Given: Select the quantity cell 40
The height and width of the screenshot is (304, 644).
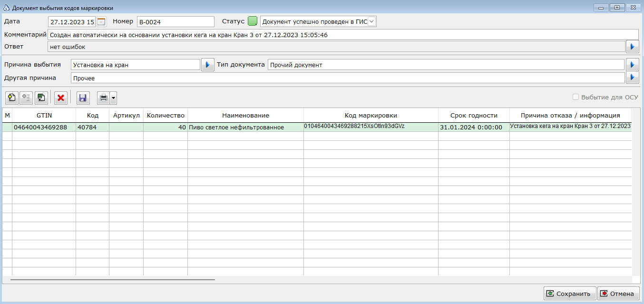Looking at the screenshot, I should [166, 127].
